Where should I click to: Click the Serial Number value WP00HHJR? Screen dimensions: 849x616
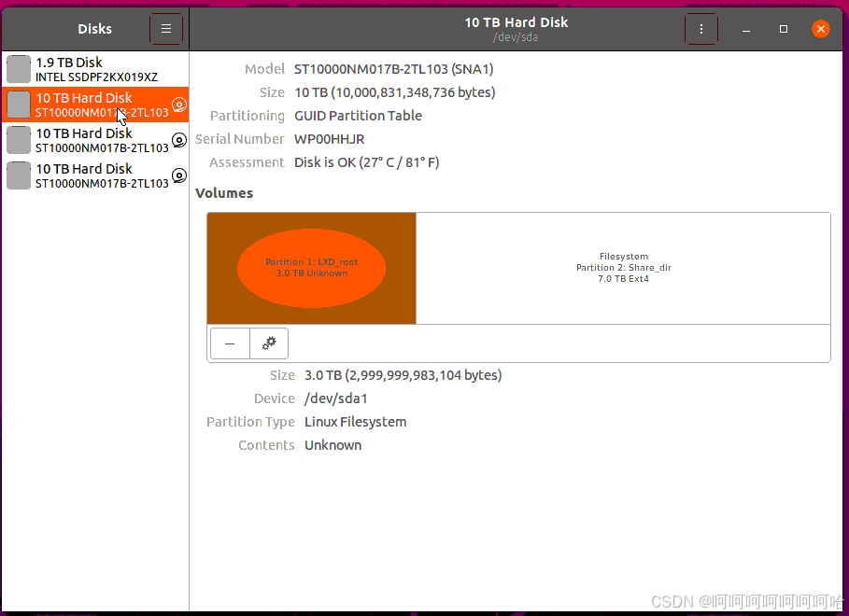(x=327, y=138)
